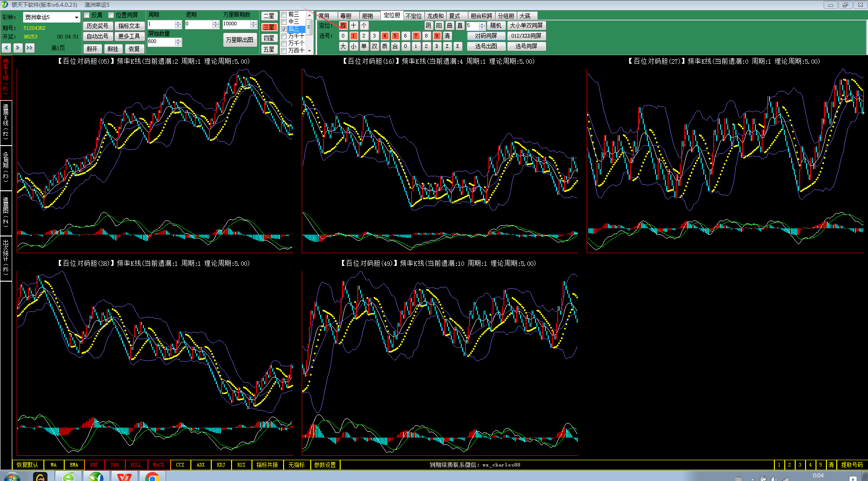Image resolution: width=868 pixels, height=481 pixels.
Task: Click the 大小单双同屏 button
Action: pyautogui.click(x=526, y=26)
